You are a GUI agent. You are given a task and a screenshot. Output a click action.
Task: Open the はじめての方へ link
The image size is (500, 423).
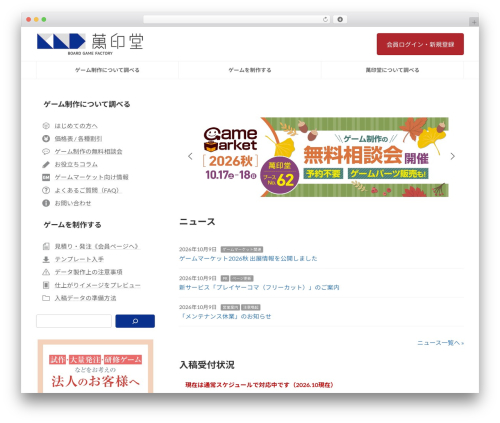76,126
